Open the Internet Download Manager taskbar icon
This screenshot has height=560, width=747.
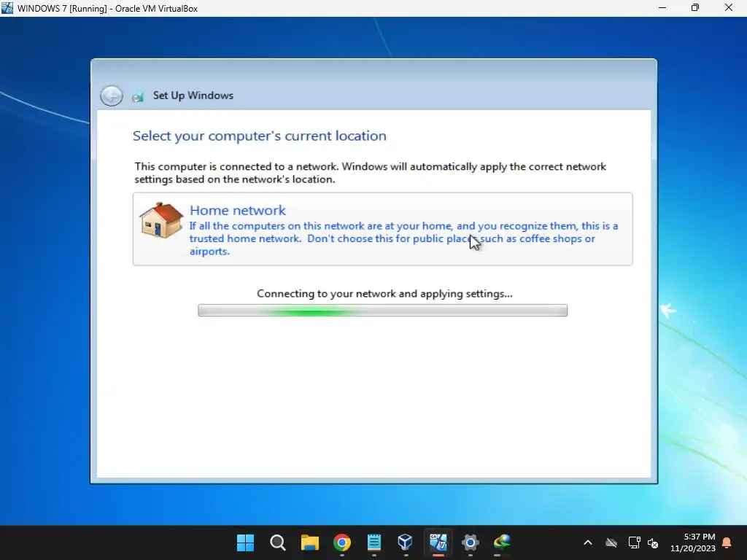click(x=502, y=542)
